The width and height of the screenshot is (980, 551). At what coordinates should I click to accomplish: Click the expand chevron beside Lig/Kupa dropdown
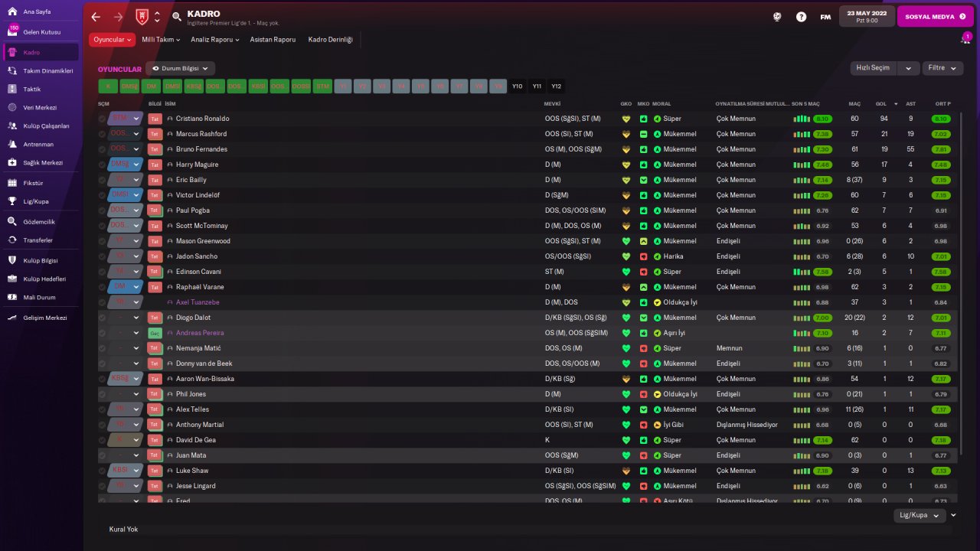[x=953, y=516]
